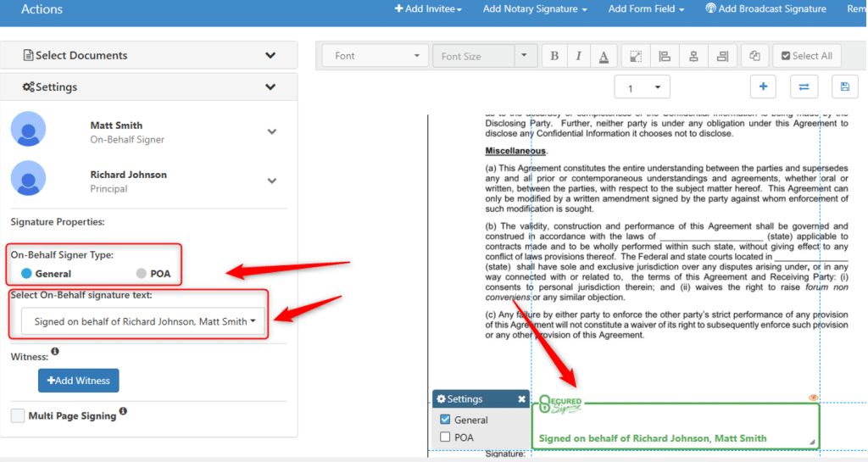Open the page number dropdown showing 1

[x=643, y=87]
